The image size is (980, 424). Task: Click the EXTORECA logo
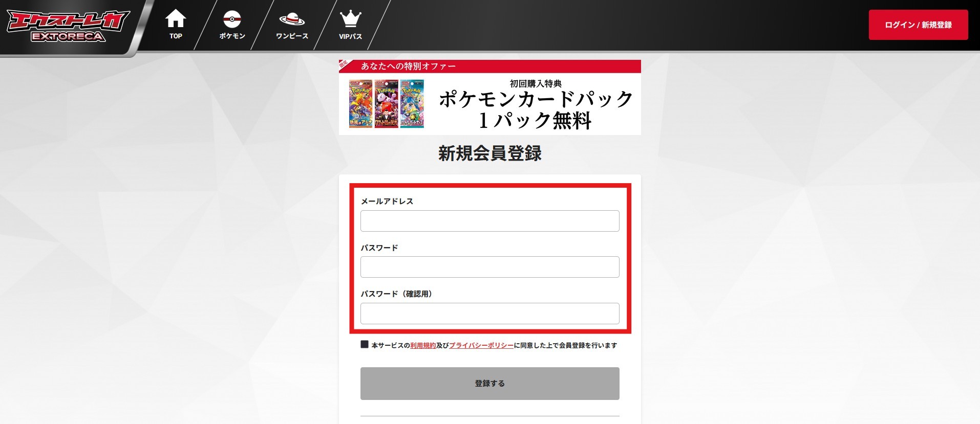click(68, 26)
